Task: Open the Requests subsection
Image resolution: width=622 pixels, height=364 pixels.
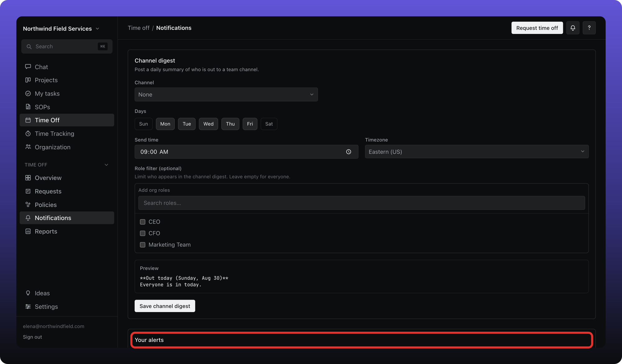Action: [67, 191]
